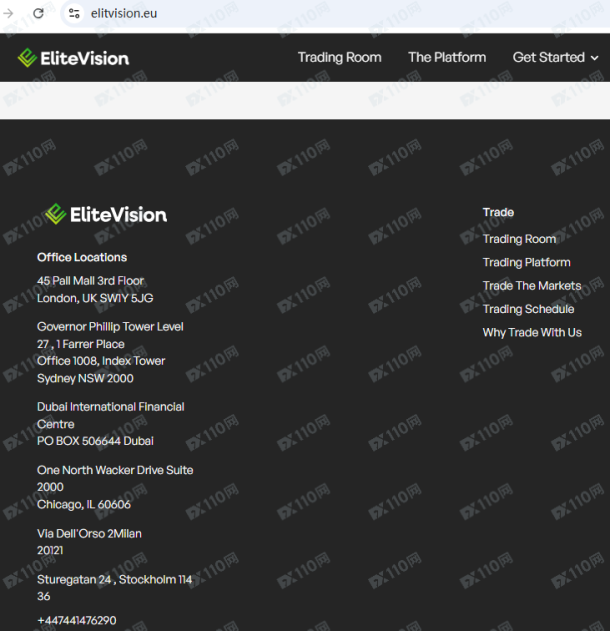Click the One North Wacker Drive Chicago address
Screen dimensions: 610x631
coord(115,487)
